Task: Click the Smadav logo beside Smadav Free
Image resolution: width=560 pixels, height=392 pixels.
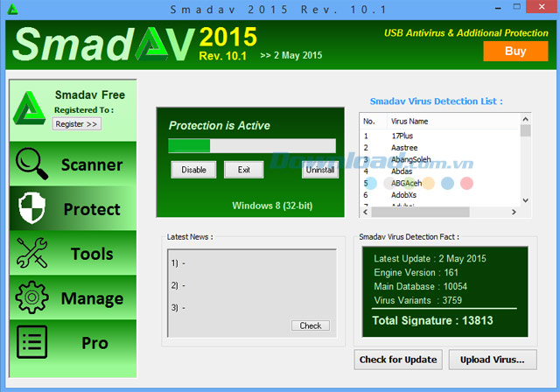Action: tap(29, 108)
